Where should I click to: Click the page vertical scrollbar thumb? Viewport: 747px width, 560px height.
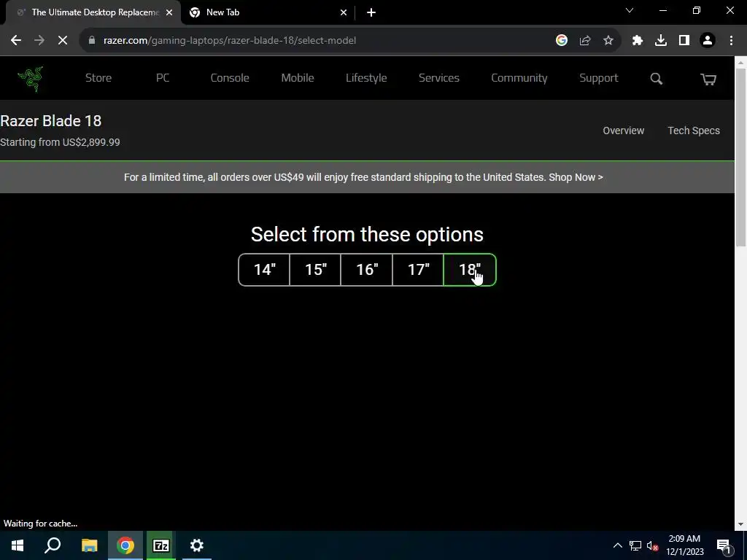point(741,157)
